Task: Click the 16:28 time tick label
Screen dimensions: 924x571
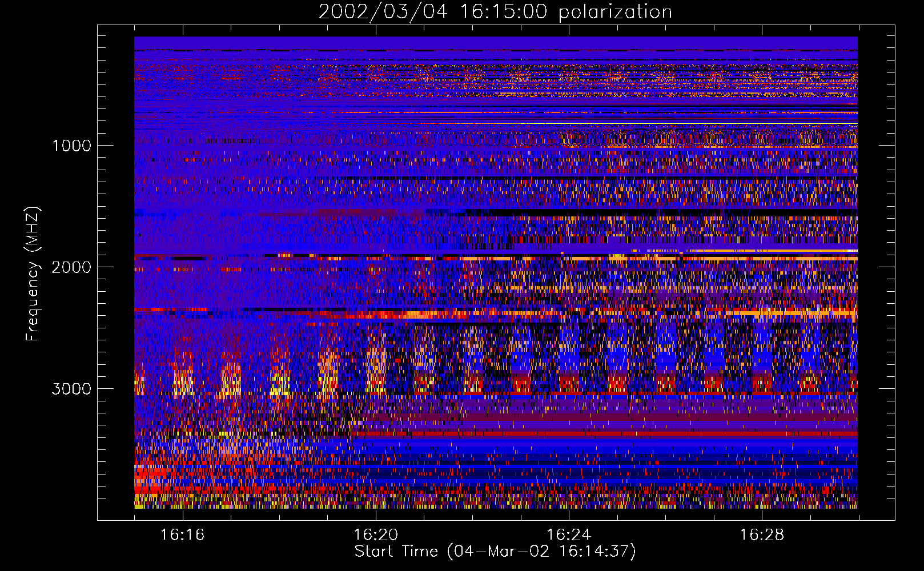Action: (762, 535)
